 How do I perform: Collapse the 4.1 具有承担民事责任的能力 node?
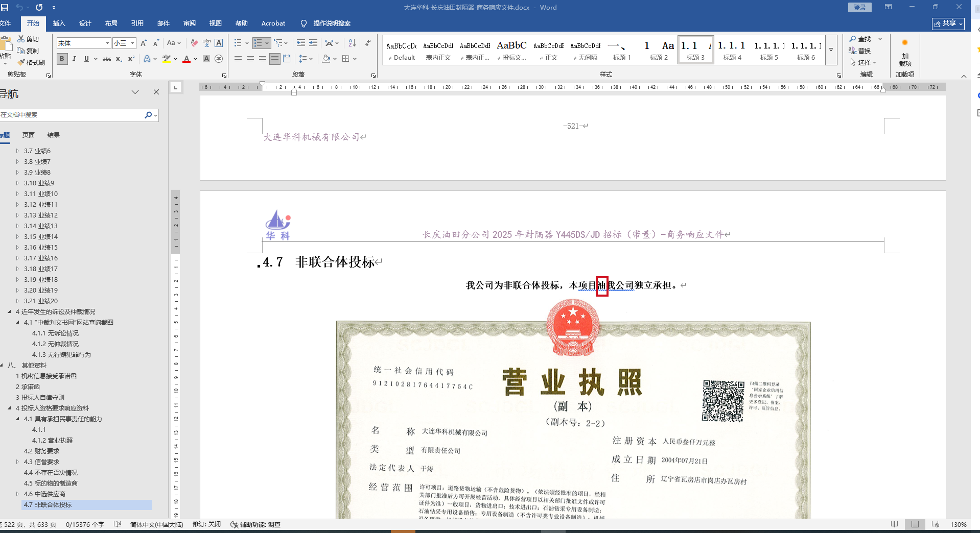[17, 419]
